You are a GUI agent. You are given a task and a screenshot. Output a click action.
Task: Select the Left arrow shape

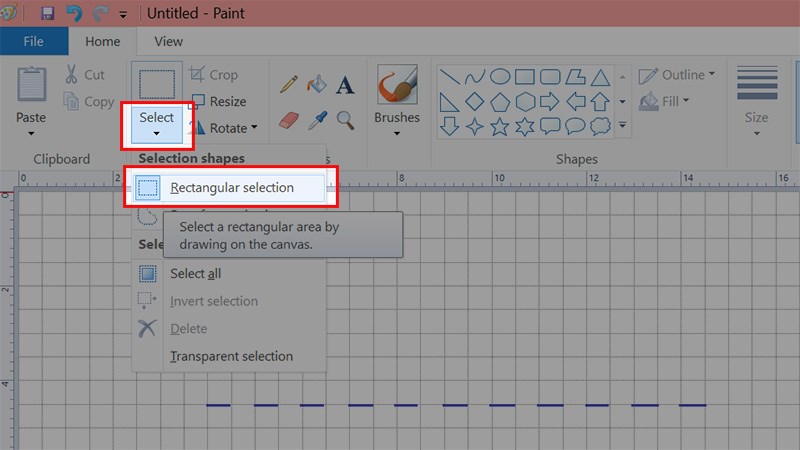(576, 102)
